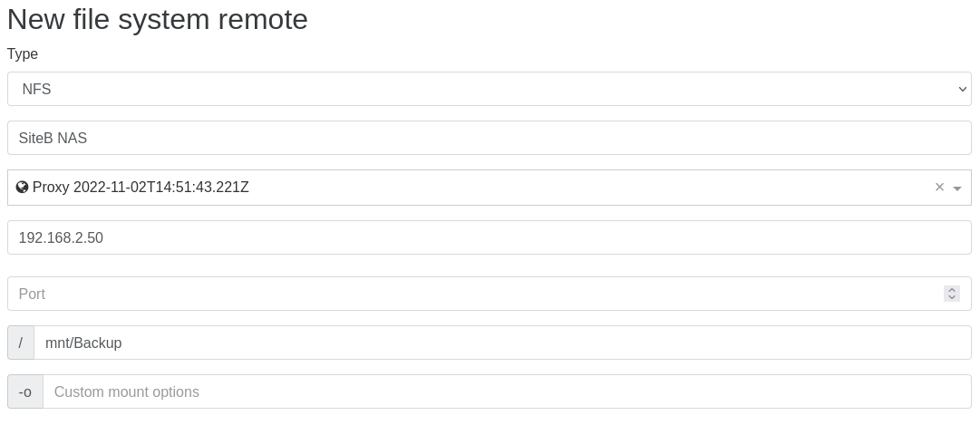Click the empty middle of the proxy selector box

(589, 188)
